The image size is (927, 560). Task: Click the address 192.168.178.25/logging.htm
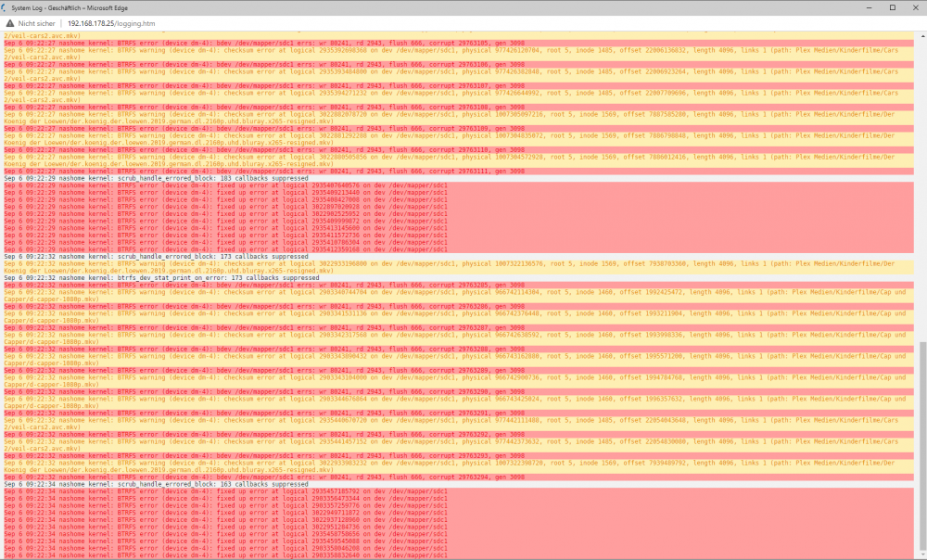tap(111, 24)
